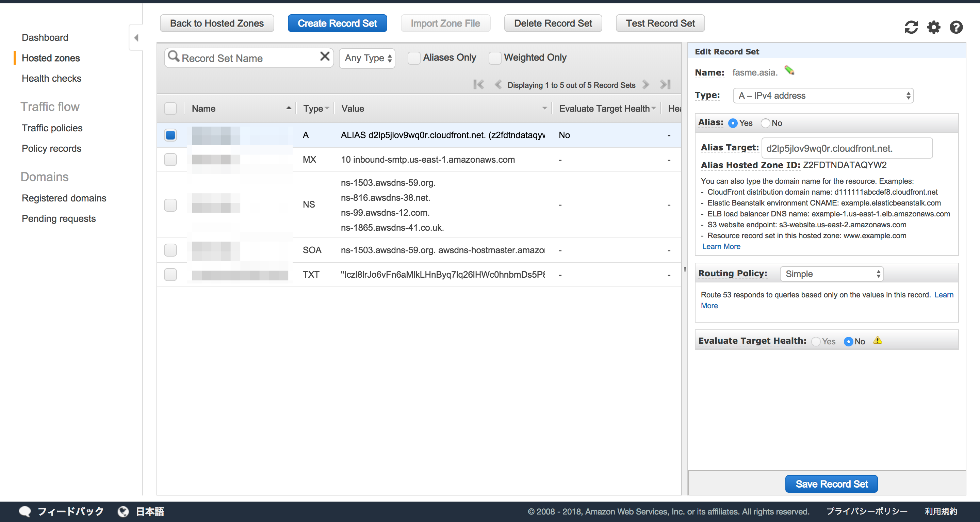Open the settings gear icon
This screenshot has height=522, width=980.
933,27
